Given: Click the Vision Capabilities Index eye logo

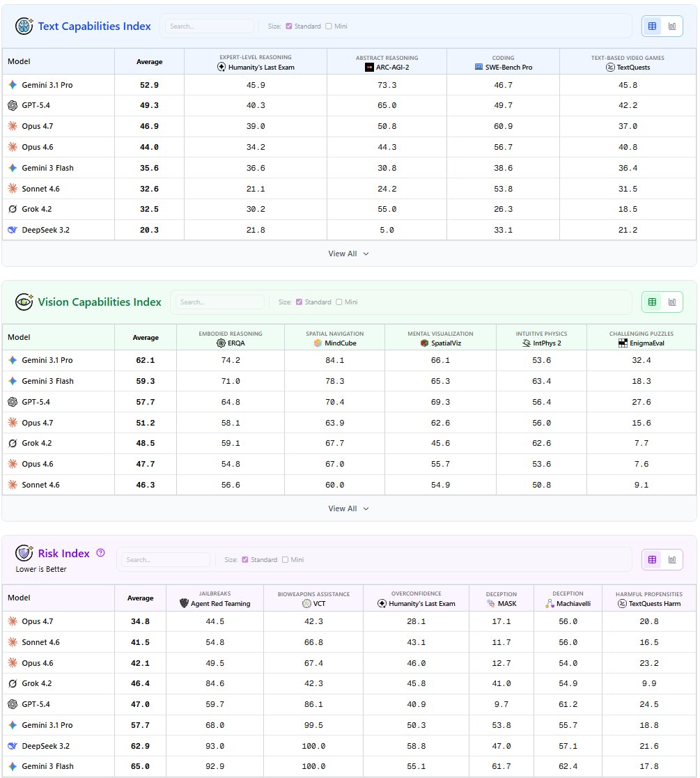Looking at the screenshot, I should pos(24,302).
